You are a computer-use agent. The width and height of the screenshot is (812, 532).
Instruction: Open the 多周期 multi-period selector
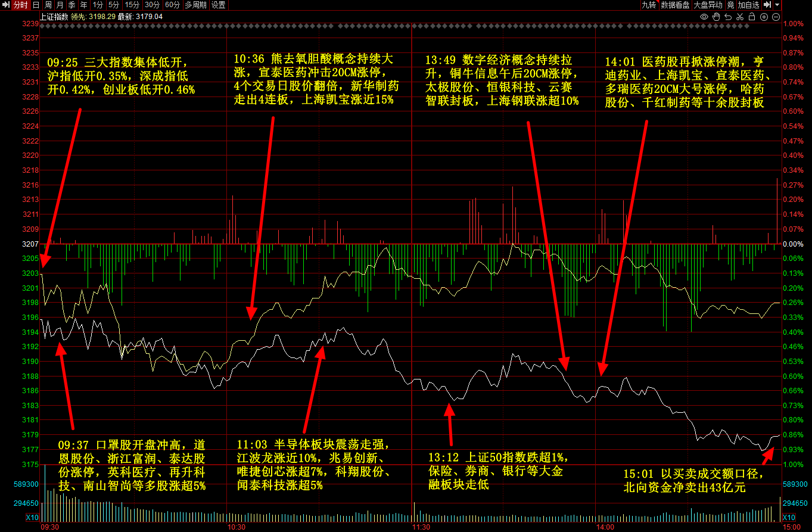pyautogui.click(x=196, y=5)
